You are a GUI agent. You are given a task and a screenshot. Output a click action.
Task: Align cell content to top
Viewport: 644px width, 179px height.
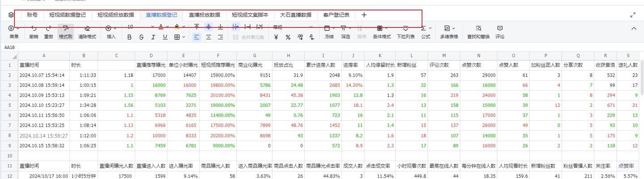point(196,27)
